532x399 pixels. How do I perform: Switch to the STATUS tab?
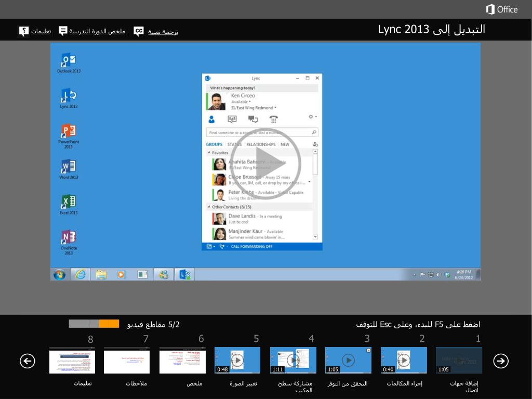point(234,144)
